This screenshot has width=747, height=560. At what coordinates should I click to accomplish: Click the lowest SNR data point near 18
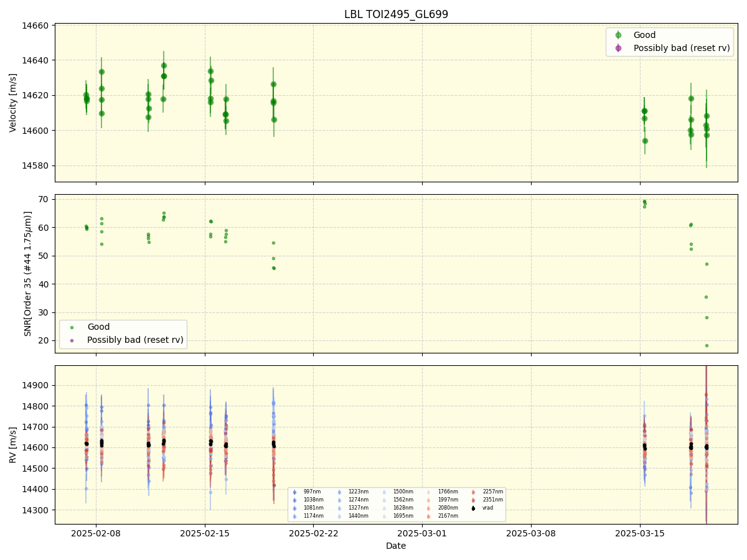point(707,345)
